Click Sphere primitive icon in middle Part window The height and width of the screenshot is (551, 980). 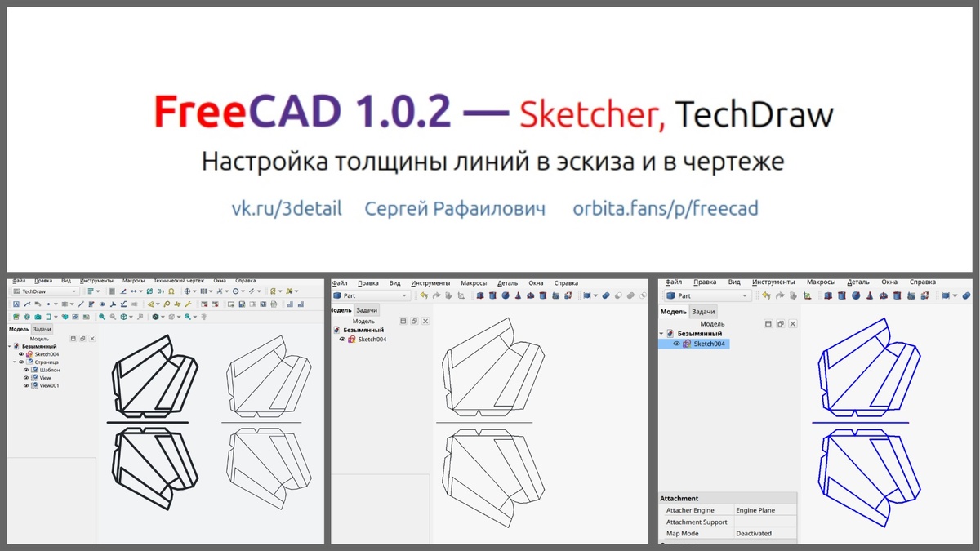tap(505, 295)
